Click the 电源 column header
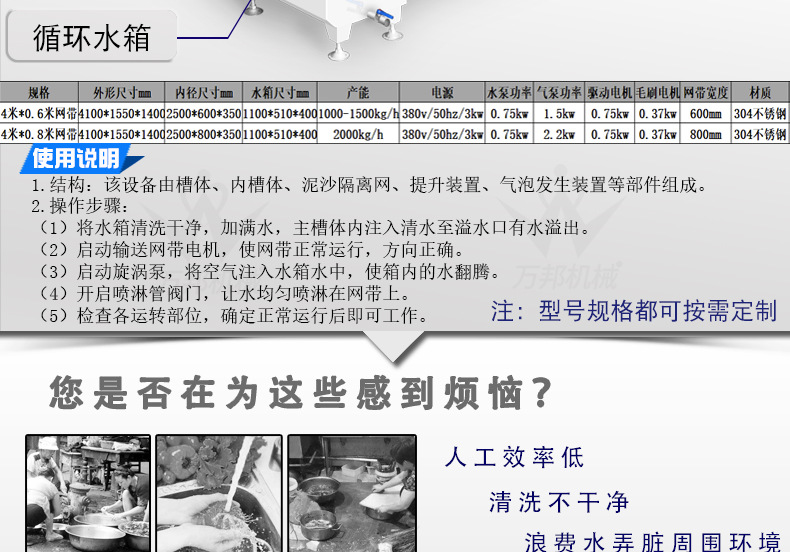The image size is (790, 552). point(441,92)
